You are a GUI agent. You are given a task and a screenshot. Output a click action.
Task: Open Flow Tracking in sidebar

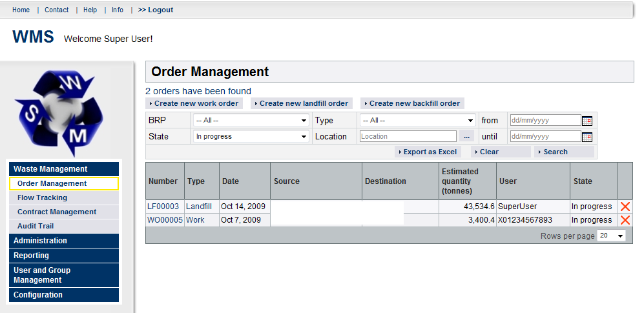click(x=42, y=197)
